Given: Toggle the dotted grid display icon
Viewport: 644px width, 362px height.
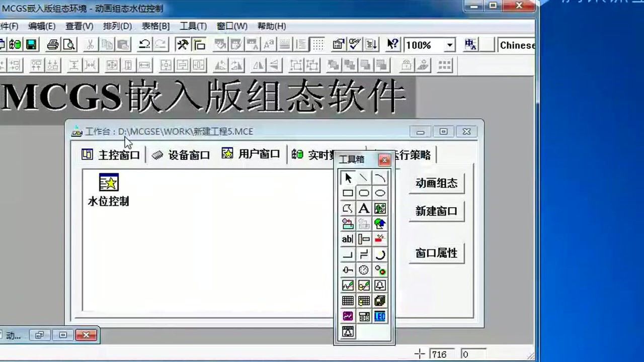Looking at the screenshot, I should pos(318,45).
